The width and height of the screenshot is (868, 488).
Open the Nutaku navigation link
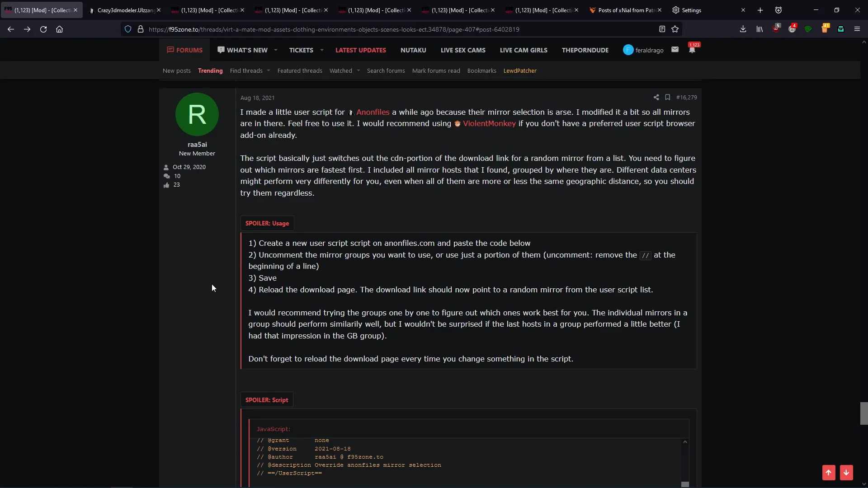point(413,50)
